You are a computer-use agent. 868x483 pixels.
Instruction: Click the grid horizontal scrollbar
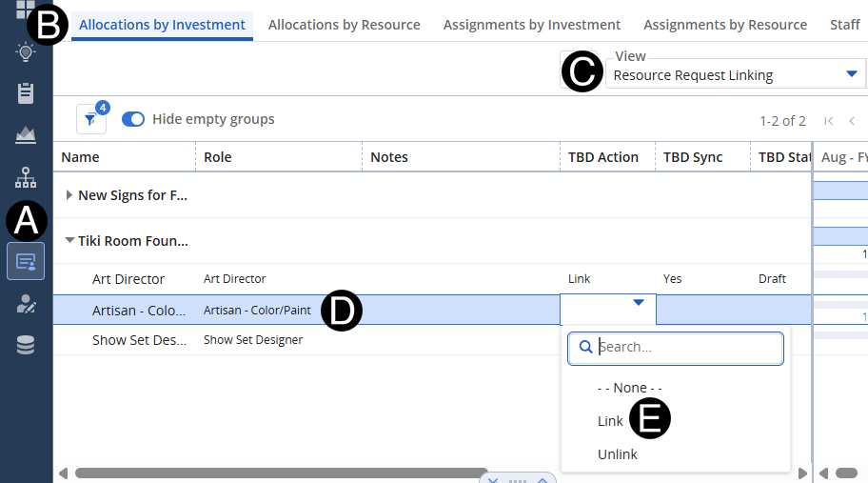coord(281,473)
